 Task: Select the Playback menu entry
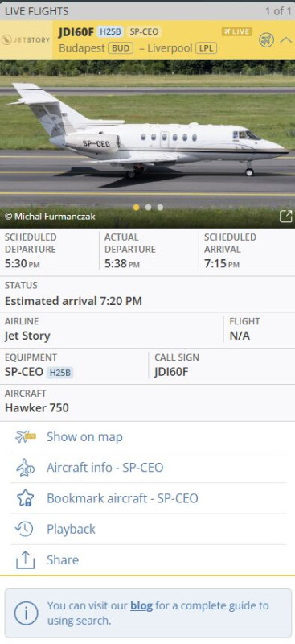(x=148, y=529)
